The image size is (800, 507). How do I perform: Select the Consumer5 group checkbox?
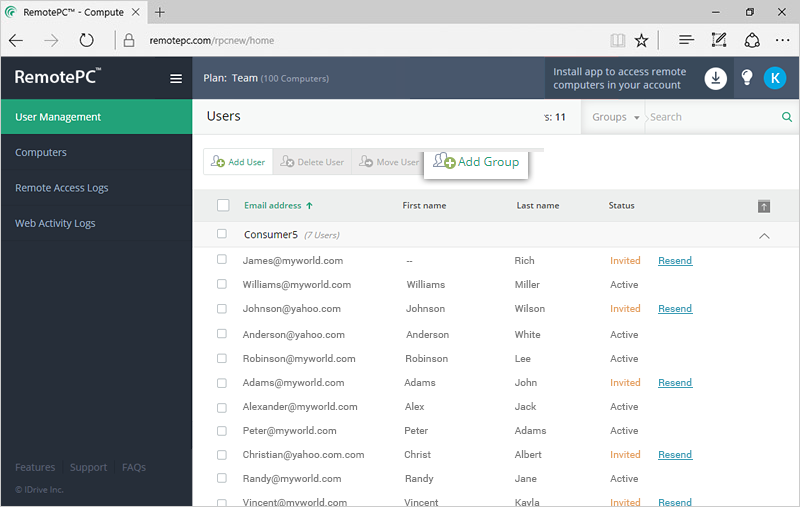pos(221,234)
